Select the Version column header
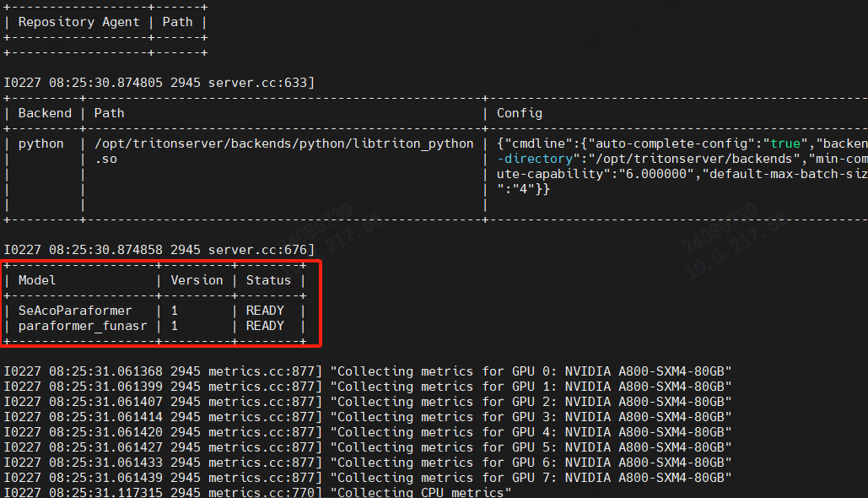The image size is (868, 498). click(197, 279)
